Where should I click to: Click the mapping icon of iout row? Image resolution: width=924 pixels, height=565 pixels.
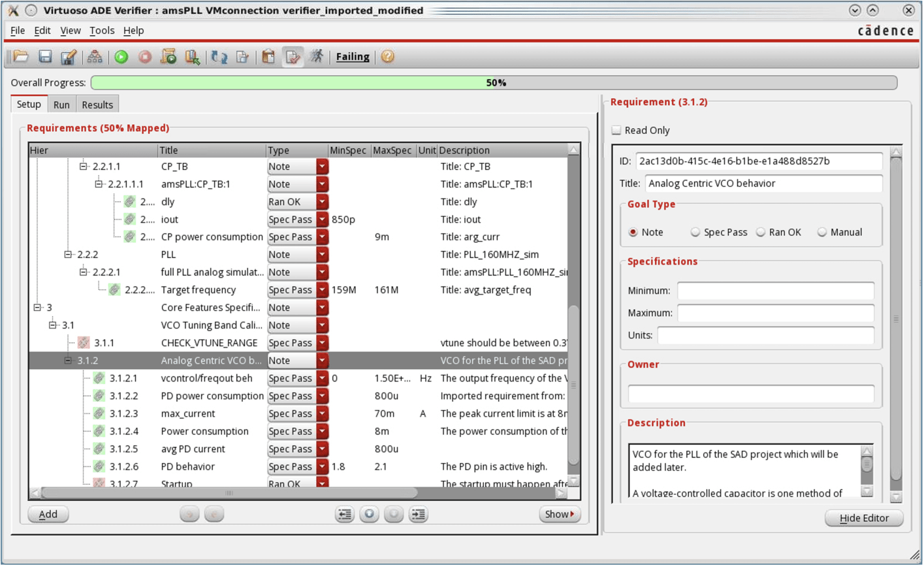[x=130, y=219]
